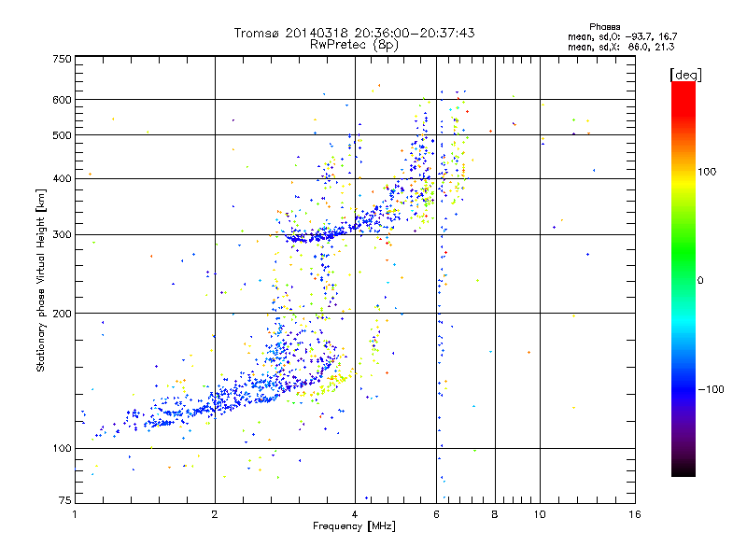Click the y-axis "100" km tick label
The width and height of the screenshot is (747, 560).
point(62,449)
